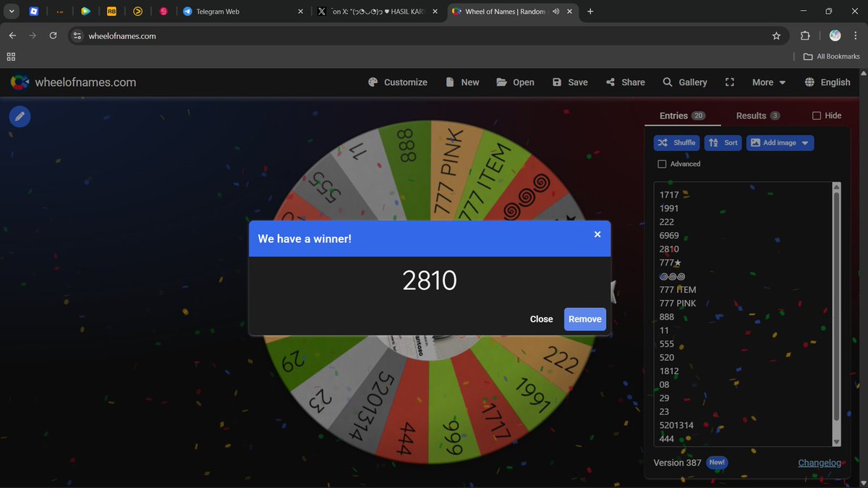Image resolution: width=868 pixels, height=488 pixels.
Task: Create a New wheel
Action: (462, 82)
